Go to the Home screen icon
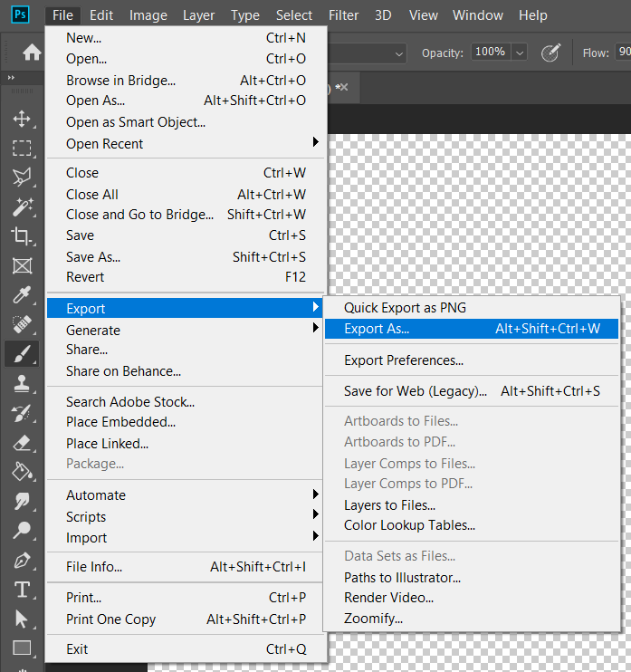This screenshot has width=631, height=672. coord(32,53)
